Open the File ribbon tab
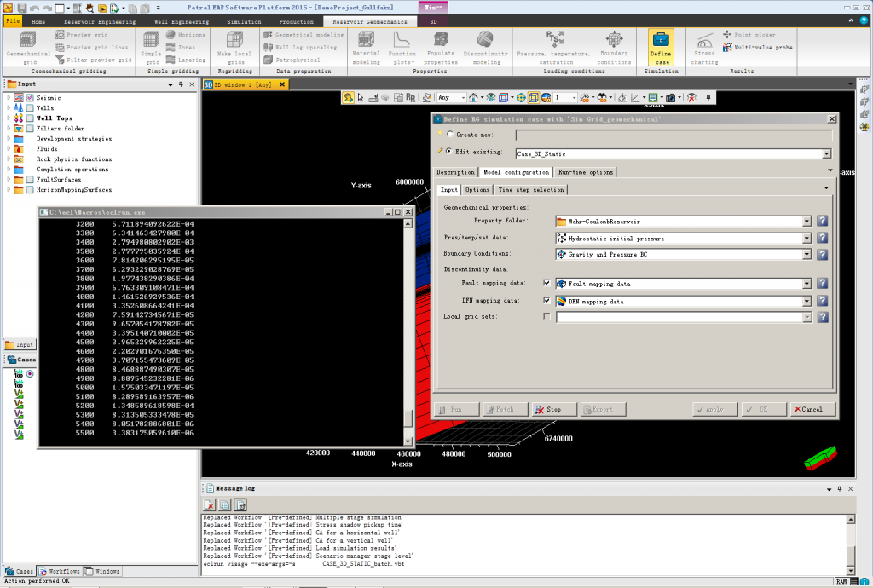Image resolution: width=873 pixels, height=588 pixels. click(x=13, y=21)
